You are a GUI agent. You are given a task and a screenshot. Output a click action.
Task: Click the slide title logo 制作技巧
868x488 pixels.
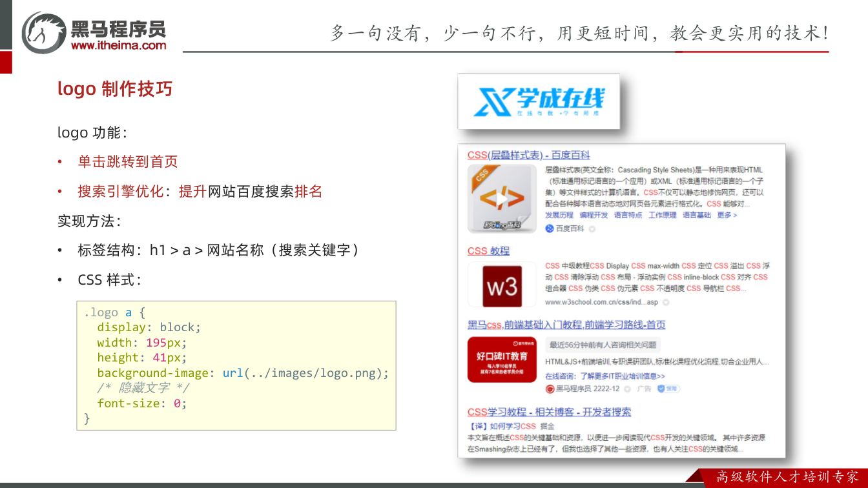pos(115,88)
